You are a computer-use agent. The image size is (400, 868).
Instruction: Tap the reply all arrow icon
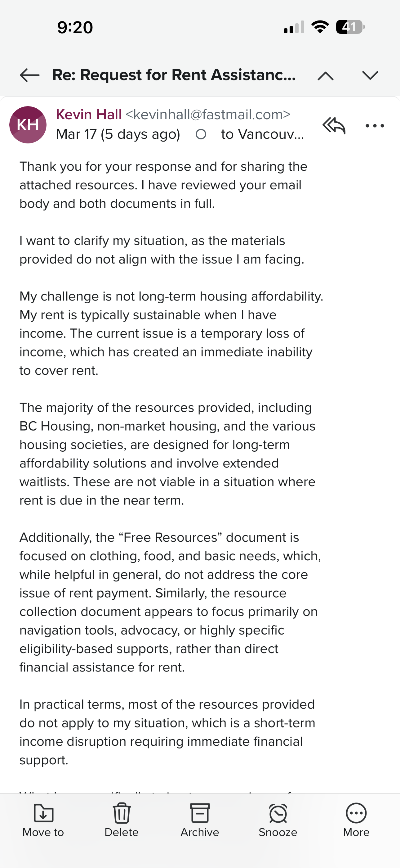tap(334, 126)
